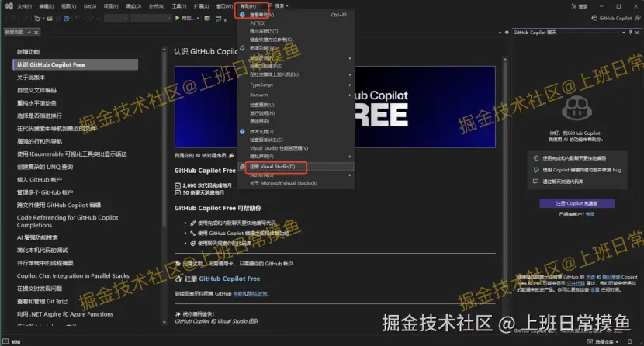Click the Open File folder toolbar icon

coord(50,19)
